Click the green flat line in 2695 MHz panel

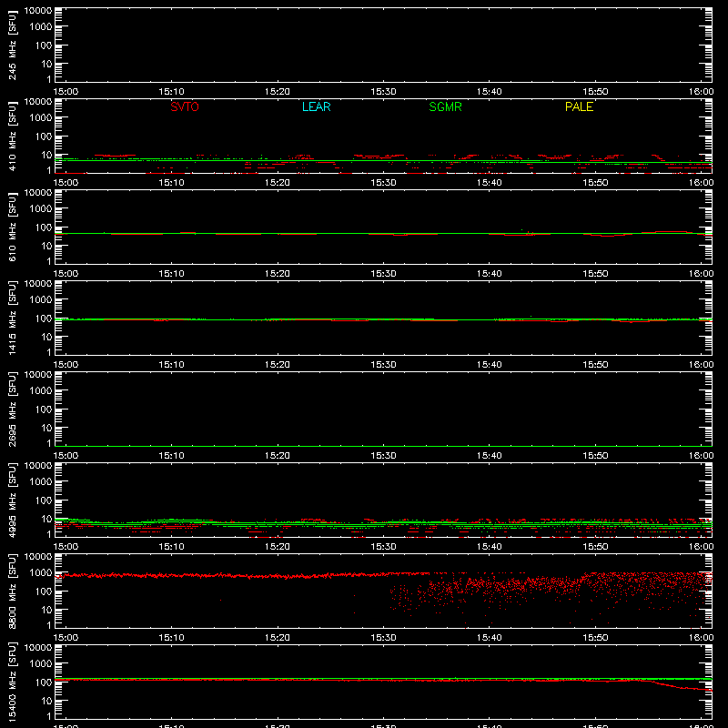click(x=383, y=446)
